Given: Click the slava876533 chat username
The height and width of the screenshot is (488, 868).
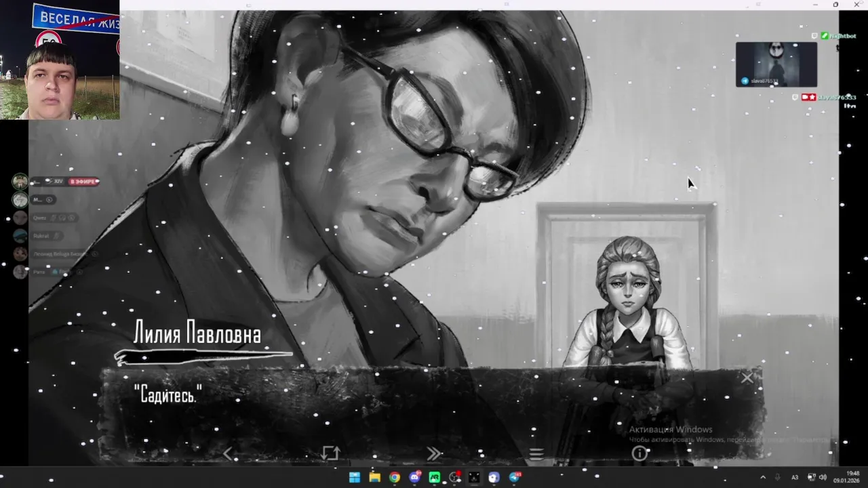Looking at the screenshot, I should [837, 98].
